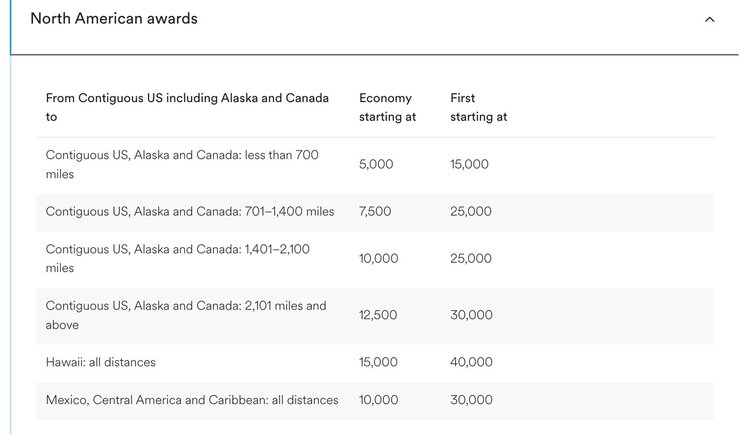Click the 25,000 first value for 701–1,400 miles

click(471, 212)
